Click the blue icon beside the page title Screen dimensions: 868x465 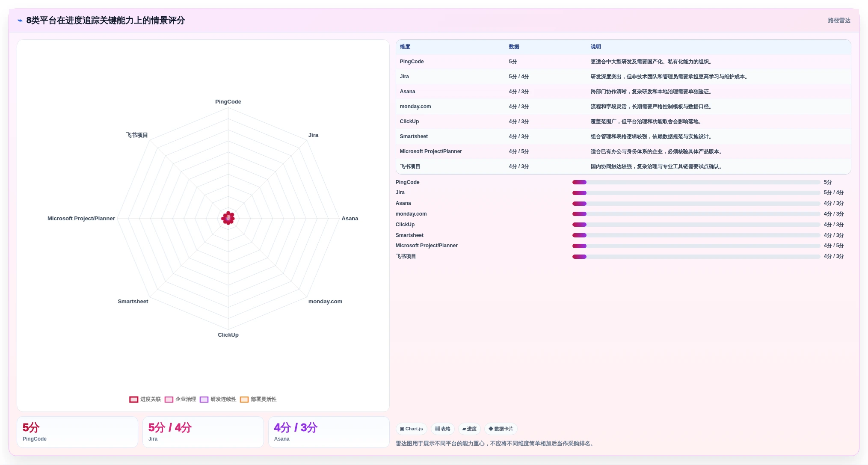point(20,21)
